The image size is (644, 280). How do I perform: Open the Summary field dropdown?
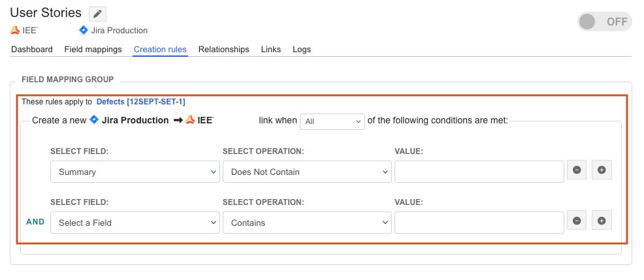point(135,172)
